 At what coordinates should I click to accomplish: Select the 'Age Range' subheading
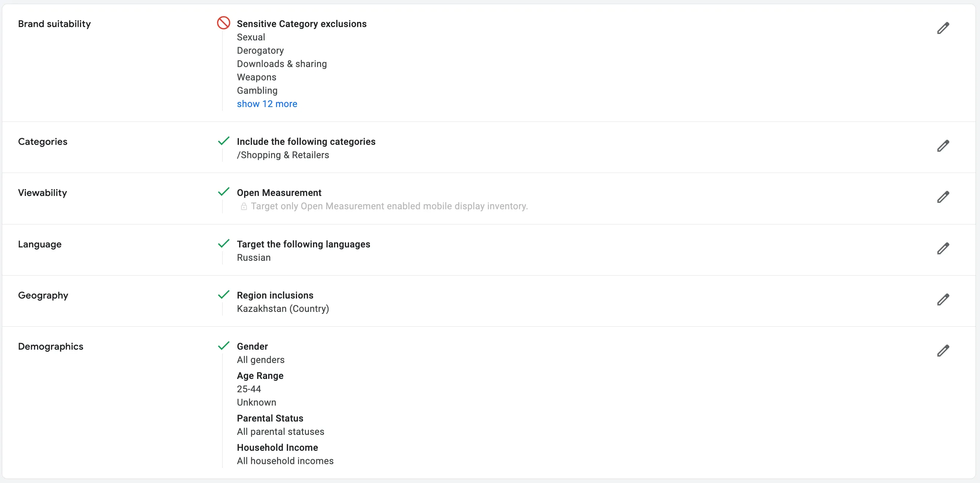point(260,376)
